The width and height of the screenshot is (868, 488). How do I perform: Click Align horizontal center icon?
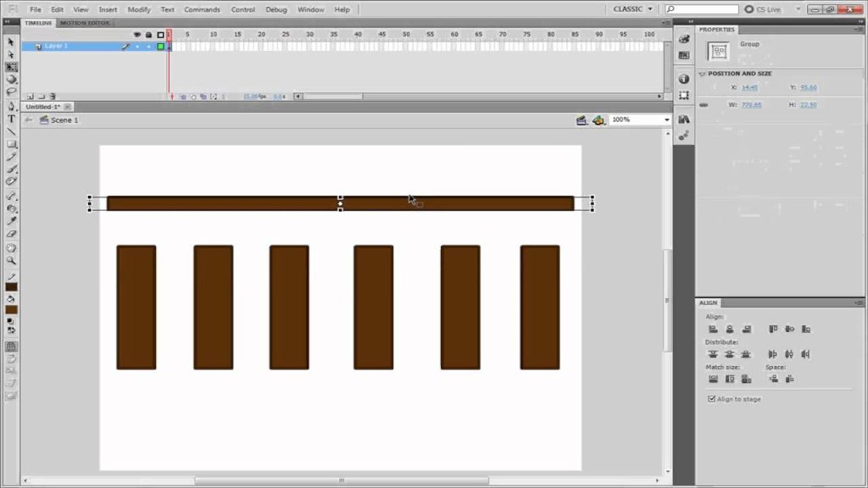pos(730,330)
